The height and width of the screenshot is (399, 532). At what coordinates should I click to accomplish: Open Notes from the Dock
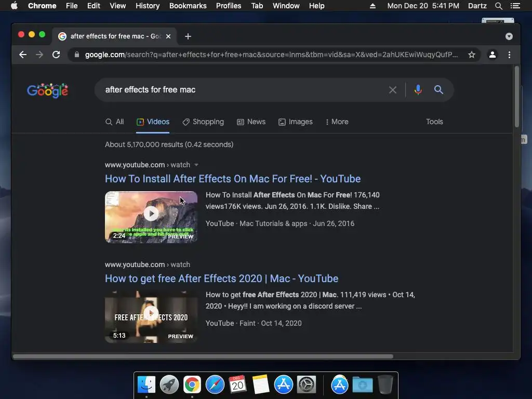(261, 385)
